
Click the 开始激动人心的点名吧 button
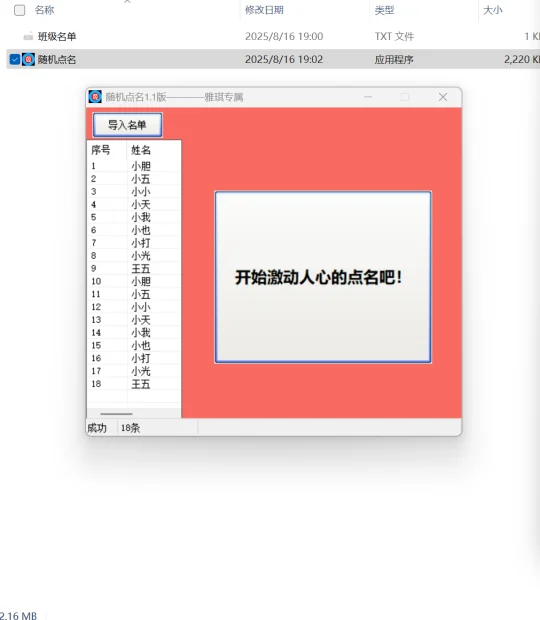click(x=323, y=277)
